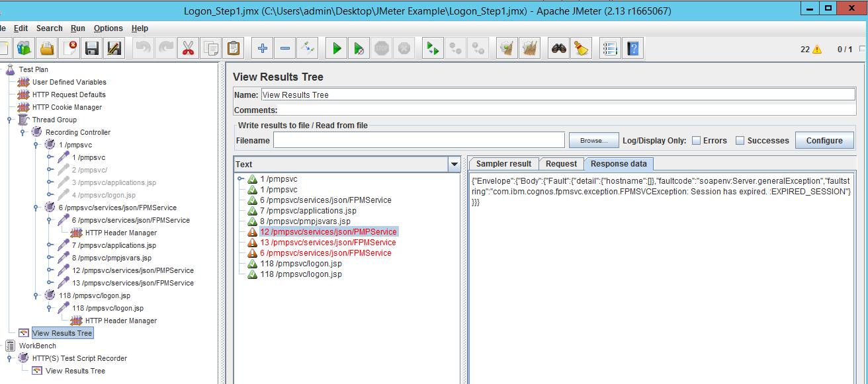
Task: Click the Open file folder icon
Action: pos(47,48)
